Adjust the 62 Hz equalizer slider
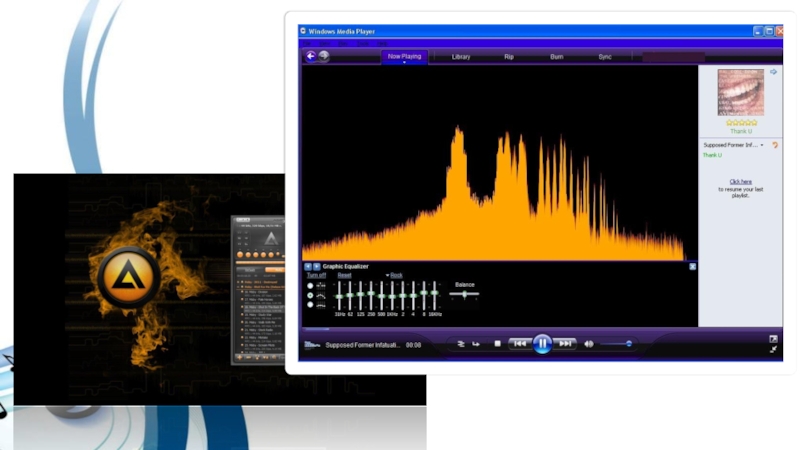800x450 pixels. (350, 296)
